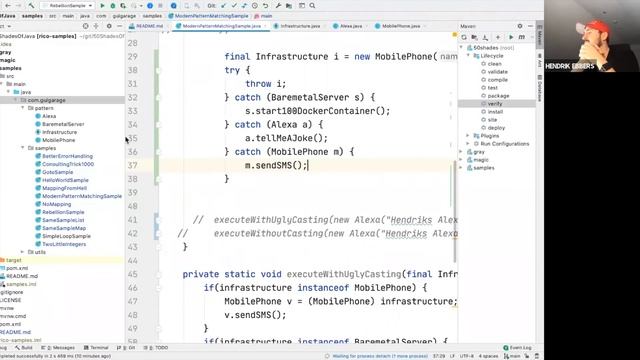The image size is (640, 360).
Task: Click Maven reload projects icon
Action: (x=464, y=37)
